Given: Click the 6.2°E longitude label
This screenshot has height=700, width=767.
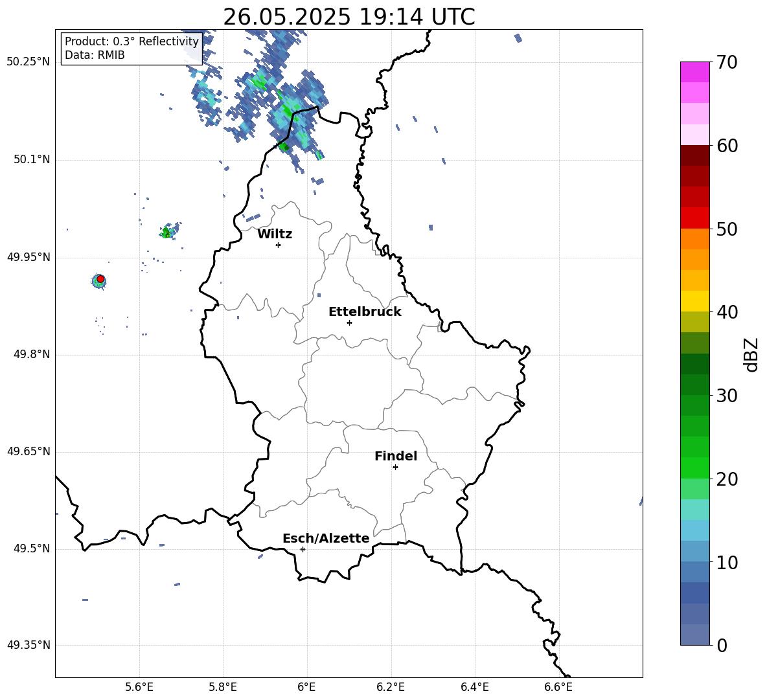Looking at the screenshot, I should [391, 687].
